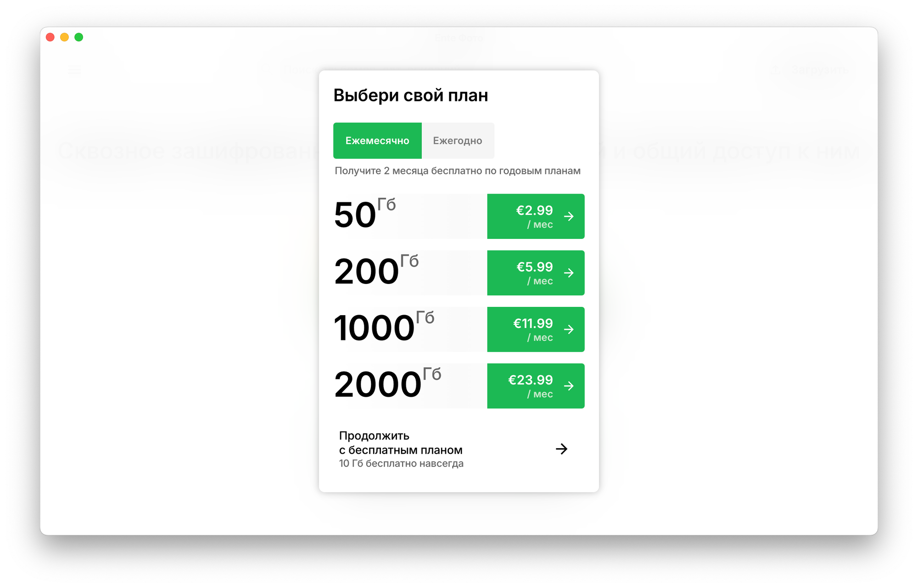
Task: Open the blurred hamburger menu icon
Action: pos(74,71)
